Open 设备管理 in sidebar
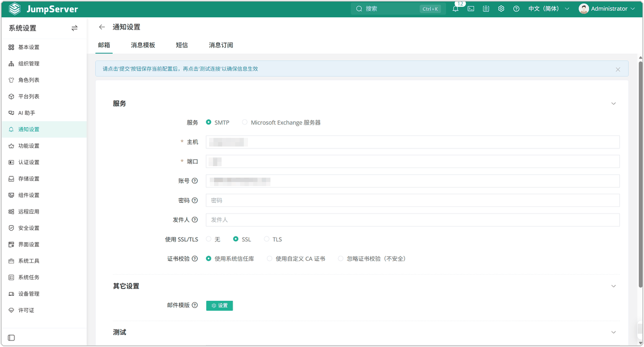 (x=44, y=294)
